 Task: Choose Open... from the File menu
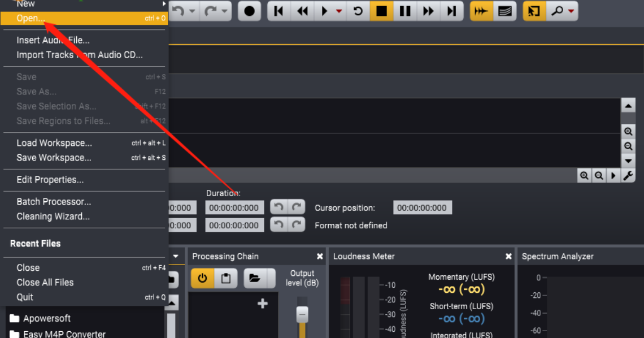31,18
